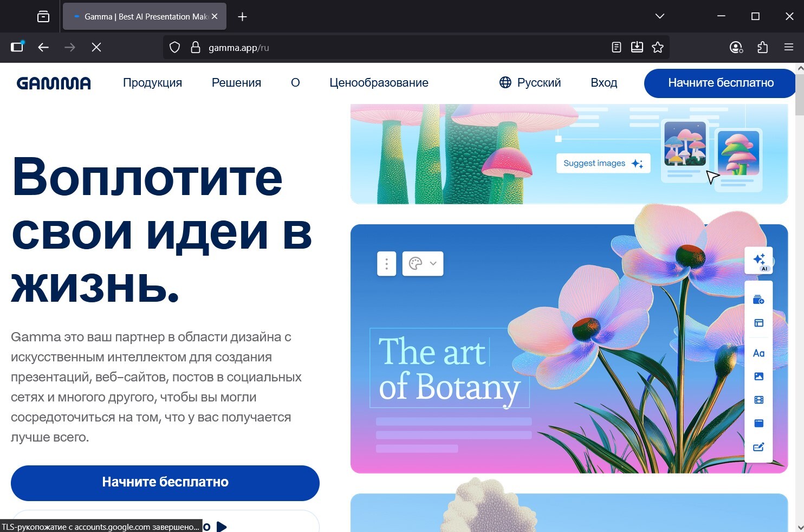The image size is (804, 532).
Task: Click Начните бесплатно button in header
Action: click(720, 83)
